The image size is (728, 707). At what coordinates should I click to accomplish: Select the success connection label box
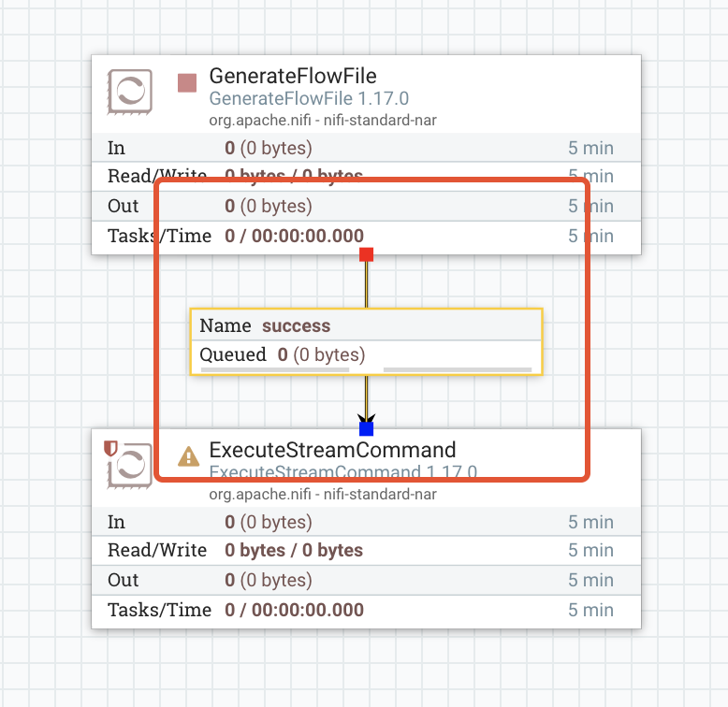coord(366,342)
